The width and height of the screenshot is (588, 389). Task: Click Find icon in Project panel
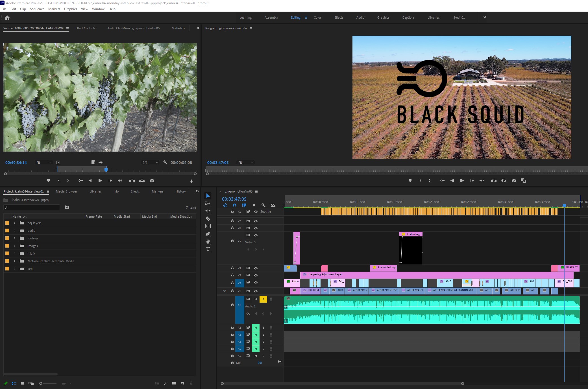pos(166,383)
